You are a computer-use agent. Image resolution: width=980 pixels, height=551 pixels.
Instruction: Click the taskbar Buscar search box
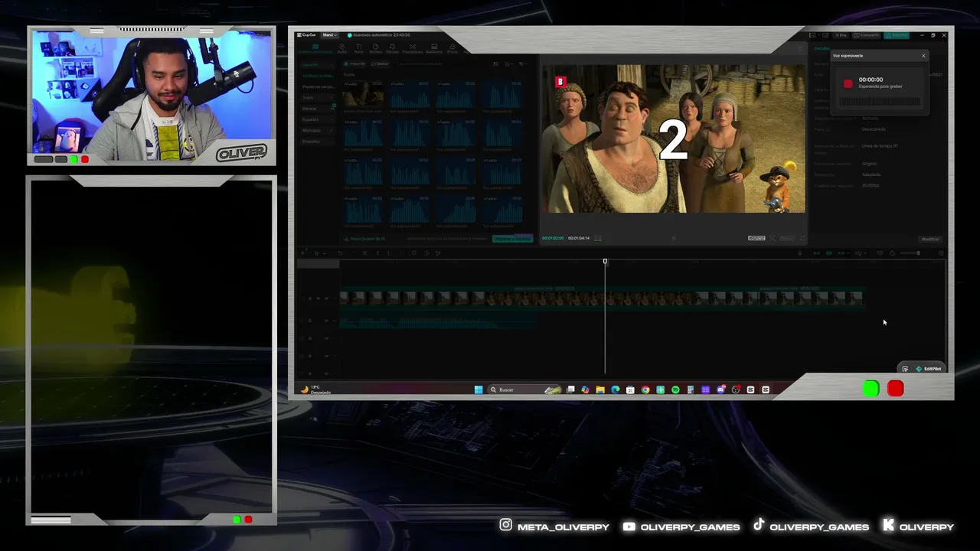(525, 390)
